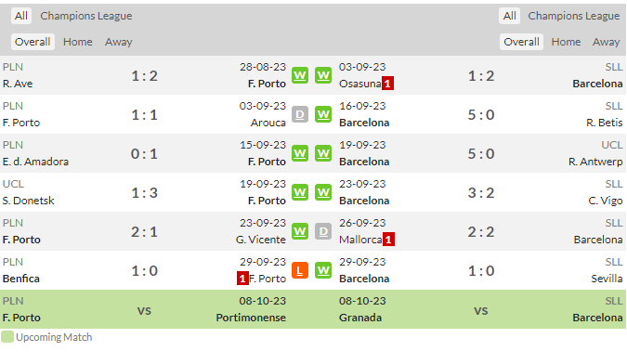This screenshot has height=364, width=627.
Task: Switch left panel to Home matches
Action: 78,42
